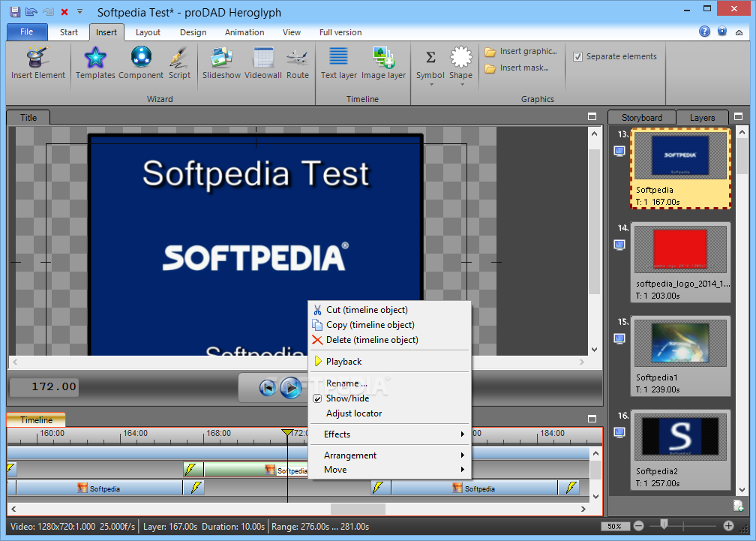Image resolution: width=756 pixels, height=541 pixels.
Task: Open the quick access toolbar customize arrow
Action: pyautogui.click(x=80, y=11)
